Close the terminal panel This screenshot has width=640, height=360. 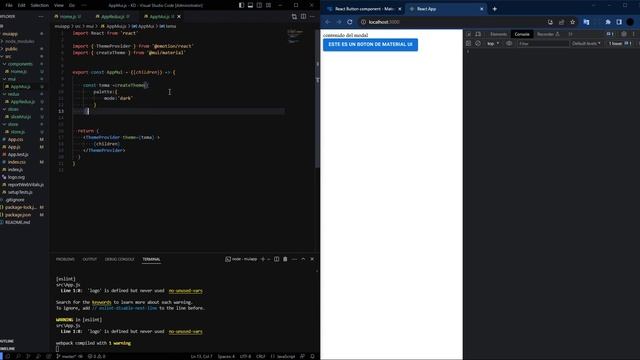click(312, 259)
